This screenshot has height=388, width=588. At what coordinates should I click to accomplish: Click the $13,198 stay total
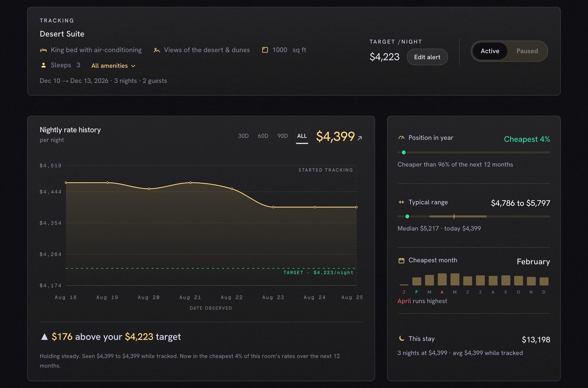click(x=536, y=339)
